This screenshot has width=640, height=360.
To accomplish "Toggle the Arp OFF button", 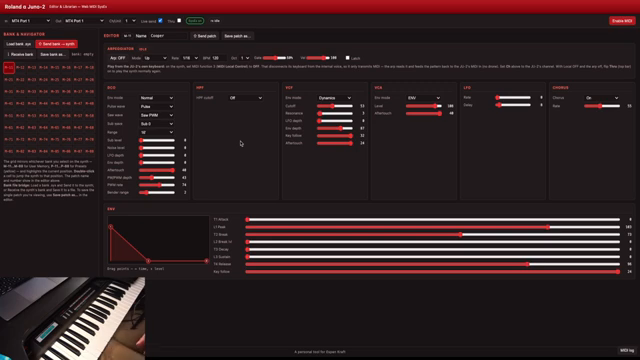I will 118,58.
